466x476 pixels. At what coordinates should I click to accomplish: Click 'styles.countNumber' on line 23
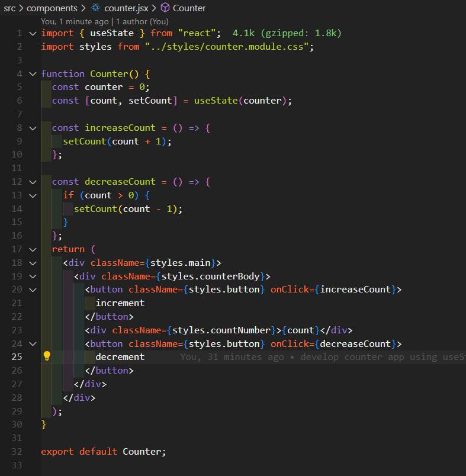pyautogui.click(x=221, y=330)
